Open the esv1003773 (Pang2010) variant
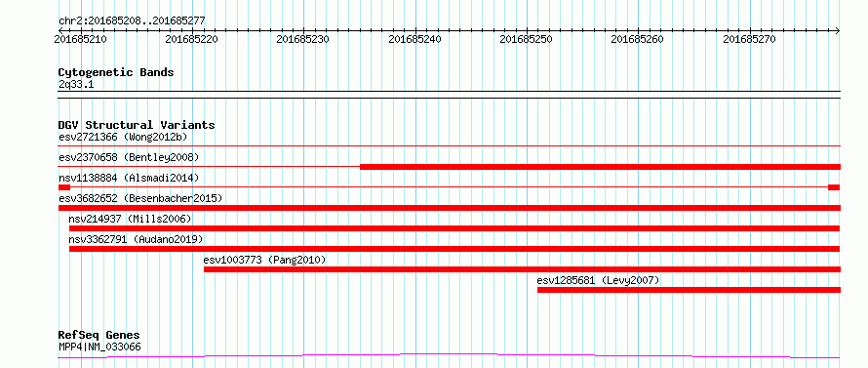Image resolution: width=868 pixels, height=368 pixels. [x=264, y=260]
